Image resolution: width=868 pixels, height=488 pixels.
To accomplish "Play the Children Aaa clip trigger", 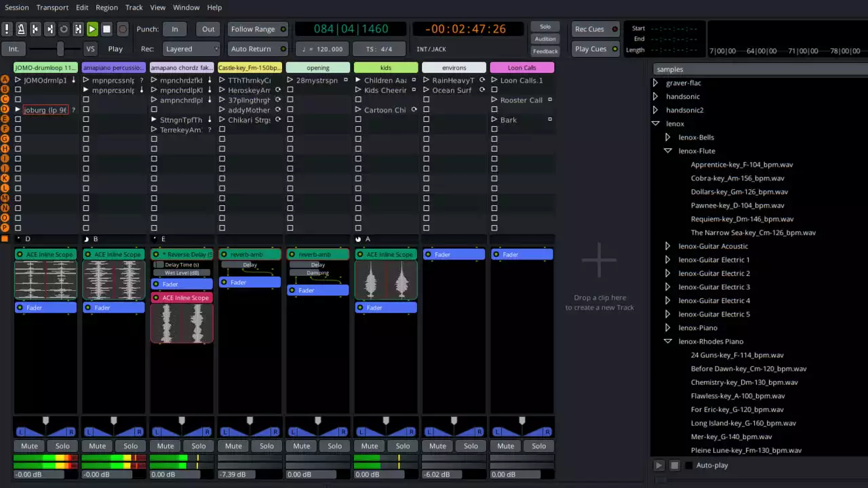I will click(x=358, y=80).
